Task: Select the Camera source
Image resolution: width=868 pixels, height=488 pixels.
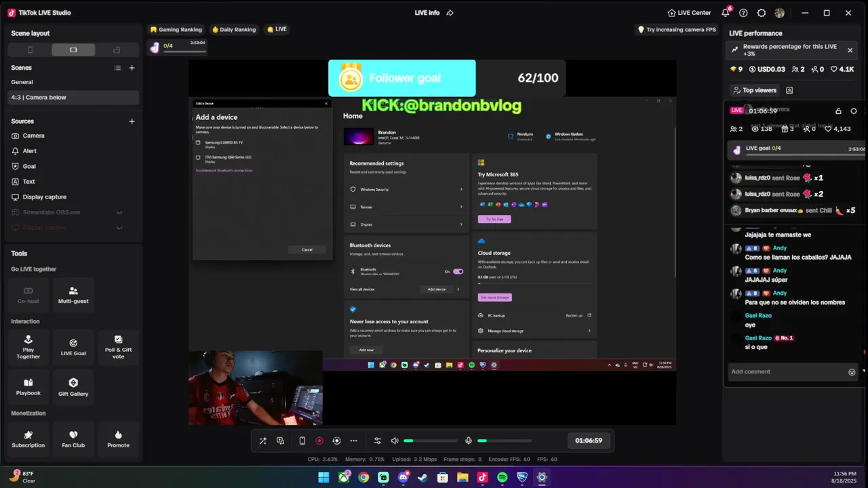Action: (x=73, y=136)
